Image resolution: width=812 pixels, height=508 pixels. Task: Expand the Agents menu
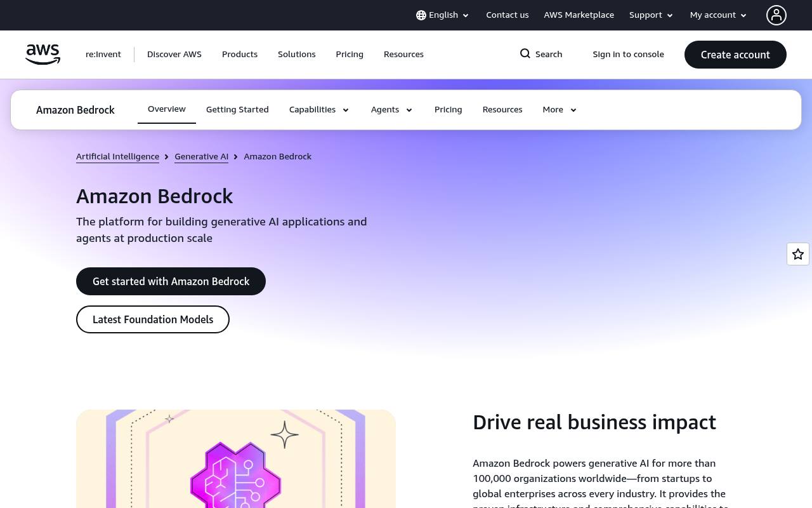(x=392, y=110)
